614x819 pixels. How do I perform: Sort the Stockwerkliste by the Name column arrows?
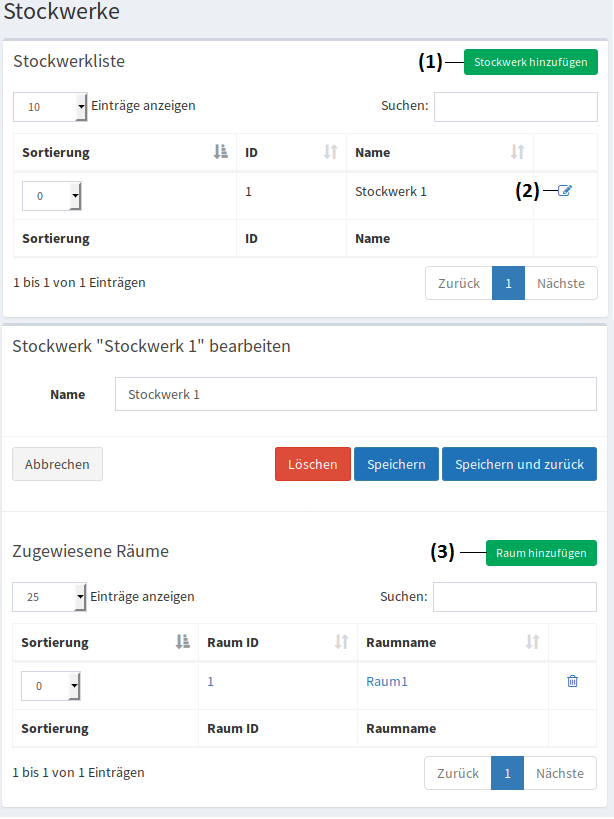pos(516,152)
